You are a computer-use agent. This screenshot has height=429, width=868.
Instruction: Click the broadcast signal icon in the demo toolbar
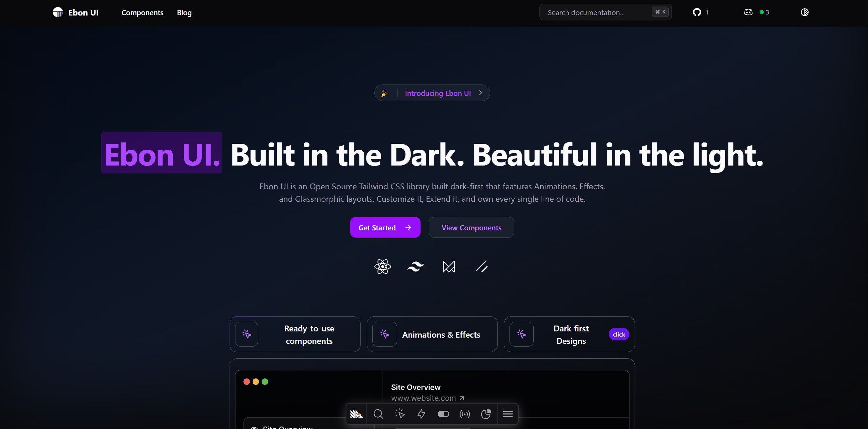click(465, 414)
